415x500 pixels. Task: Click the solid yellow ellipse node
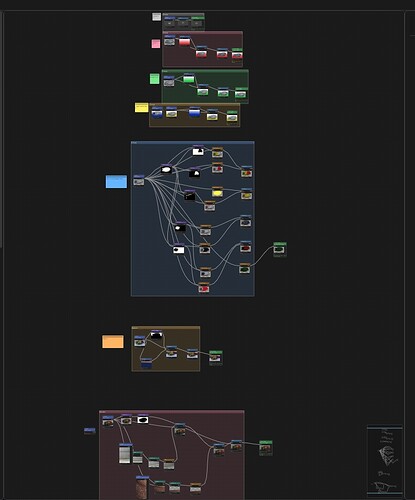point(217,192)
